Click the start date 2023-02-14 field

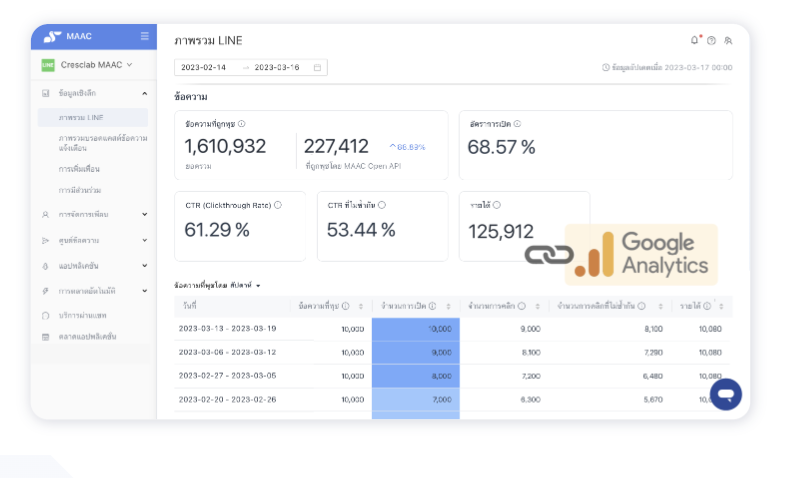(203, 68)
